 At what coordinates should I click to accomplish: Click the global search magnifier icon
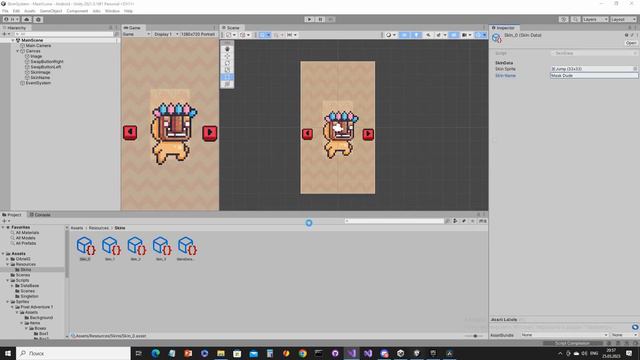pyautogui.click(x=575, y=19)
